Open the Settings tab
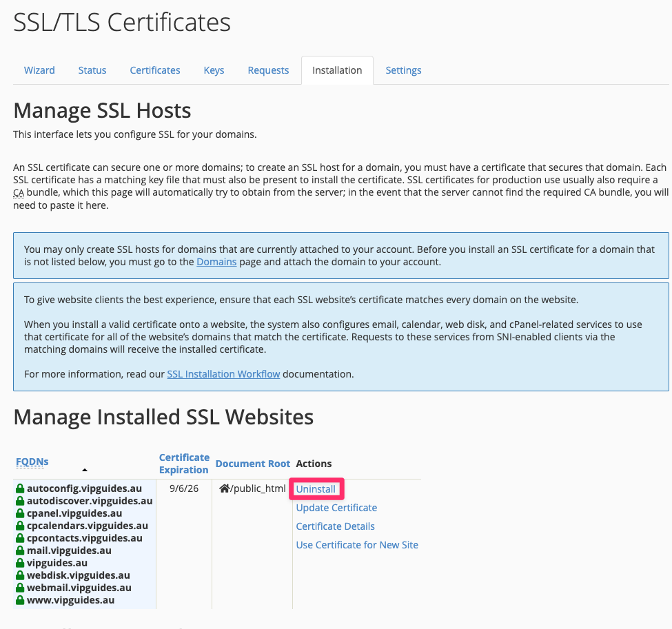 pos(403,70)
